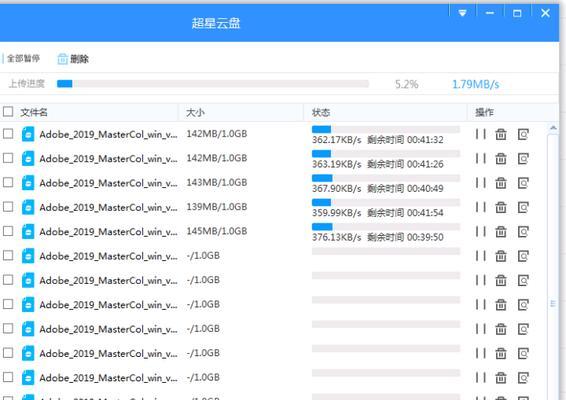Click scrollbar up arrow of file list
The height and width of the screenshot is (400, 566).
coord(553,128)
